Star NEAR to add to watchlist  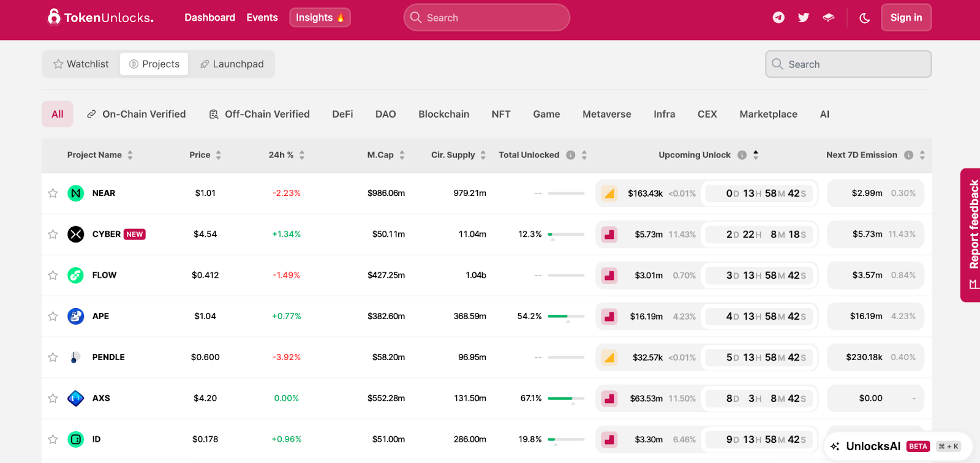click(53, 194)
